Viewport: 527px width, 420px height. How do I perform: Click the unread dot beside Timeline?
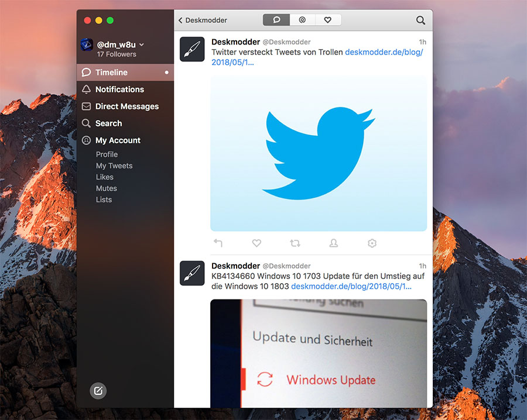pyautogui.click(x=166, y=73)
